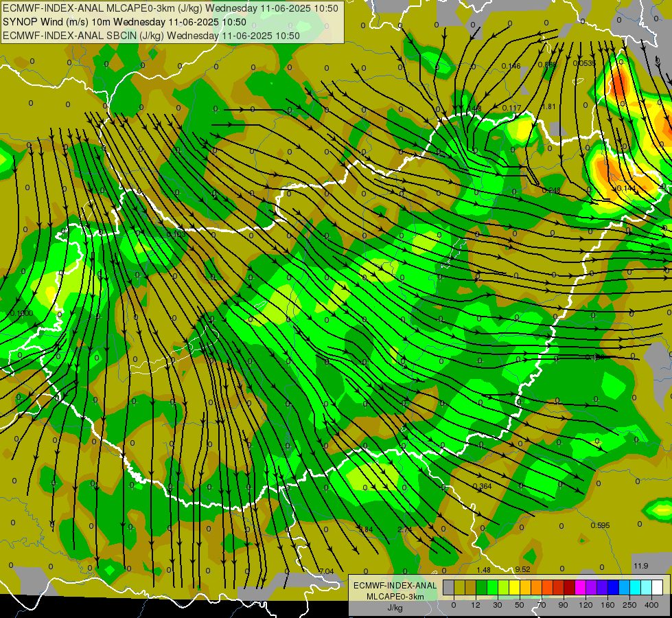This screenshot has width=672, height=618.
Task: Select the white swatch in the color legend
Action: click(x=658, y=587)
